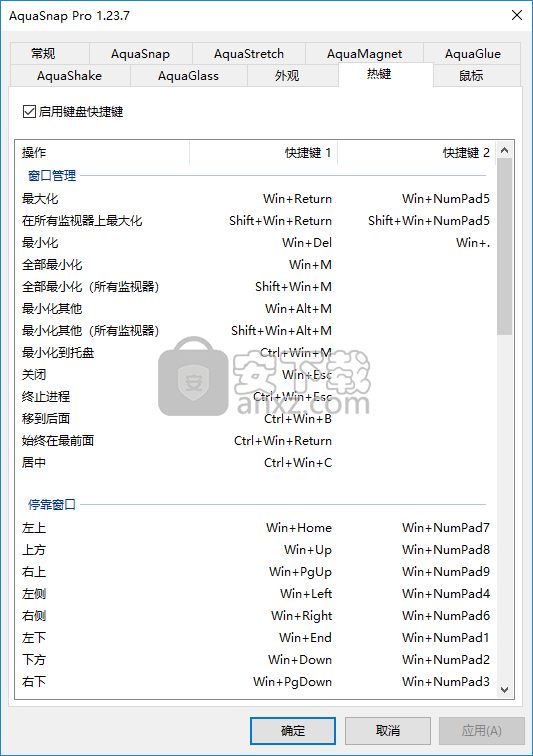The image size is (533, 756).
Task: Select 最小化其他 (所有监视器) row
Action: point(256,331)
